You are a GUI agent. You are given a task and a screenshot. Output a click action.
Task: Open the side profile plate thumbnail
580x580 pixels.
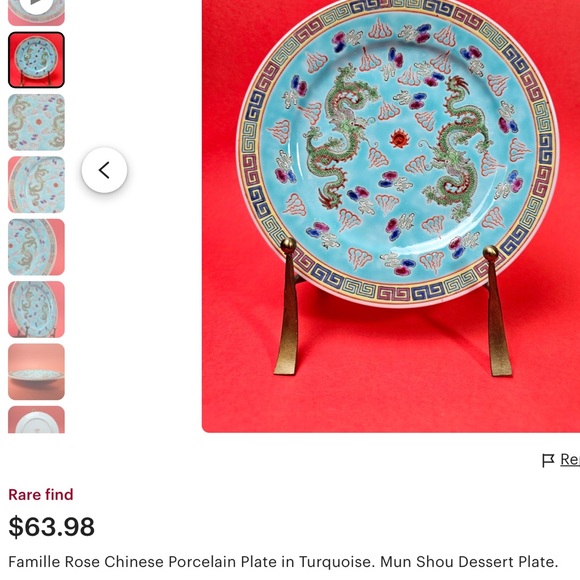(x=36, y=371)
